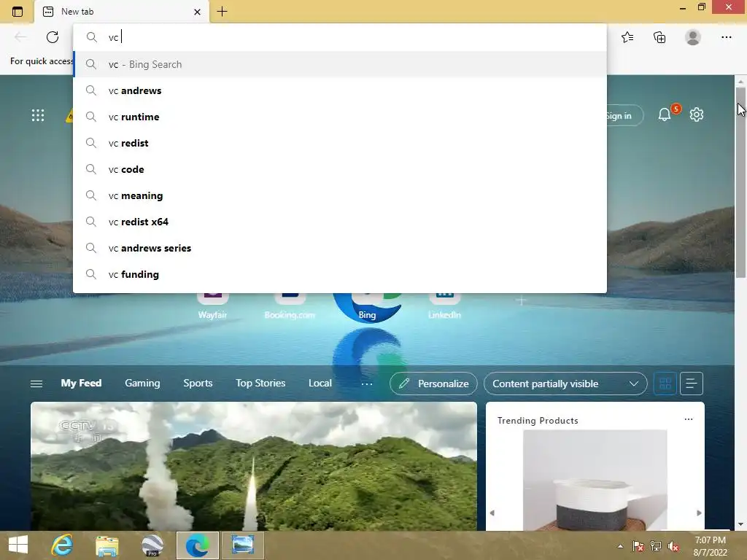Open the picture app taskbar icon
747x560 pixels.
click(242, 545)
